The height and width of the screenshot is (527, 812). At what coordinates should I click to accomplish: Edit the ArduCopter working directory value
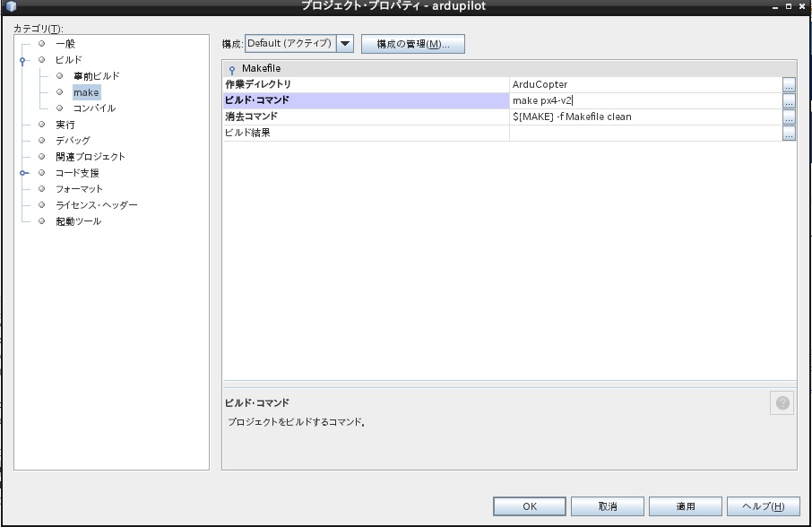646,84
